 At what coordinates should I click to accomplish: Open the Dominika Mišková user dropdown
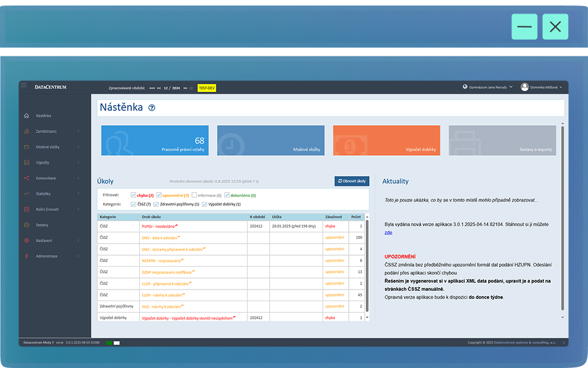[546, 87]
